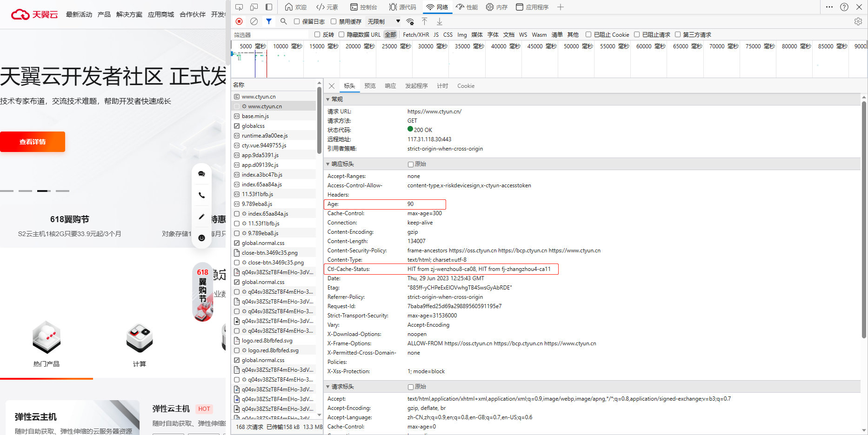
Task: Open network settings gear
Action: 858,21
